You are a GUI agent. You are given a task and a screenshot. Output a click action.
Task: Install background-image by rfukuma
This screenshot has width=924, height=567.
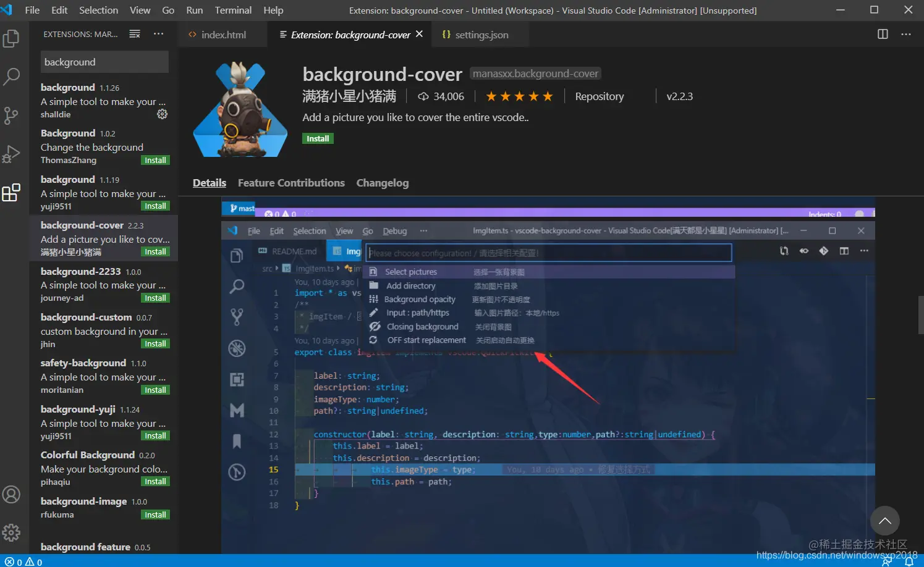coord(155,514)
